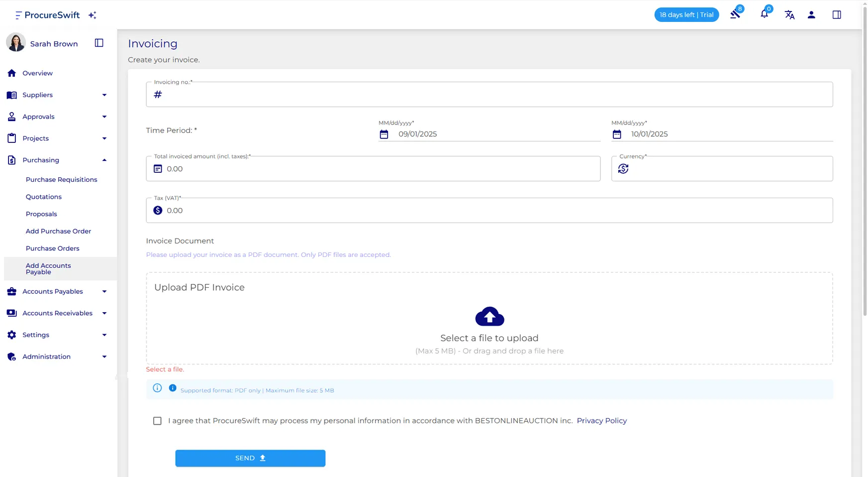
Task: Open the calendar picker for the start date
Action: click(384, 134)
